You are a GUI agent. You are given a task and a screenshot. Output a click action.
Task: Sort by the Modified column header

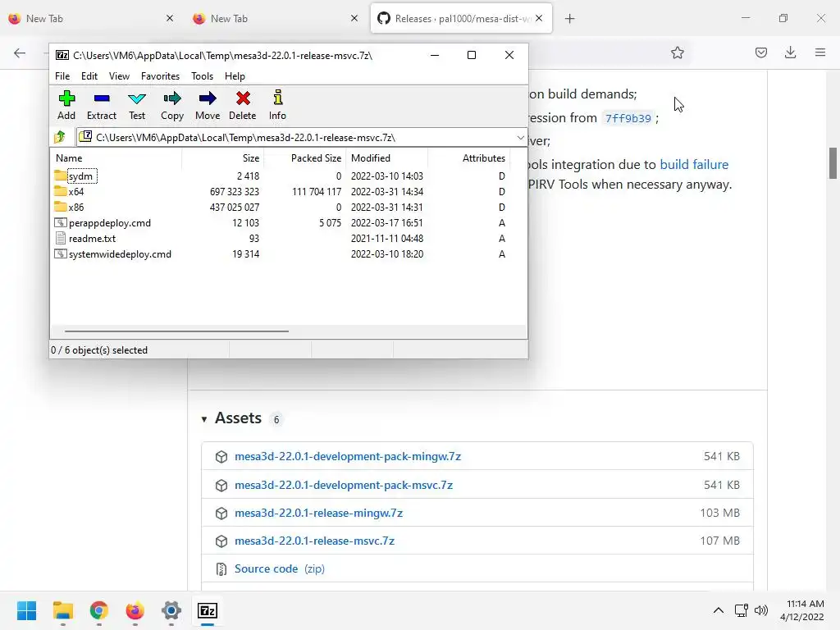388,158
